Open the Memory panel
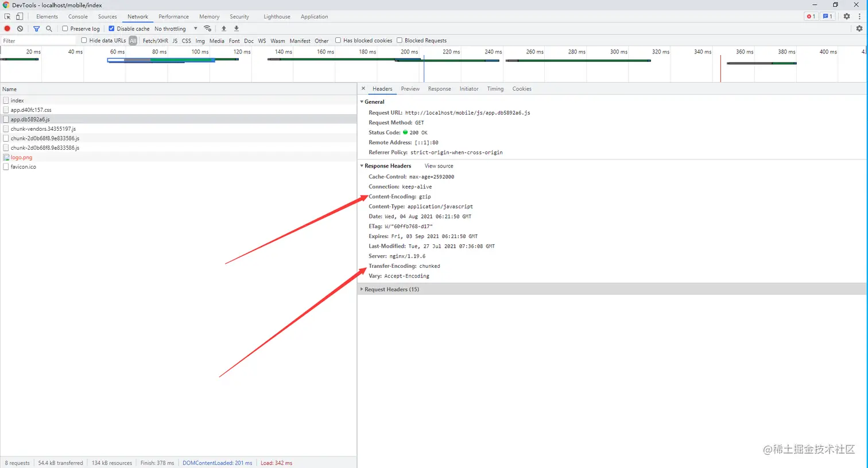 coord(210,17)
